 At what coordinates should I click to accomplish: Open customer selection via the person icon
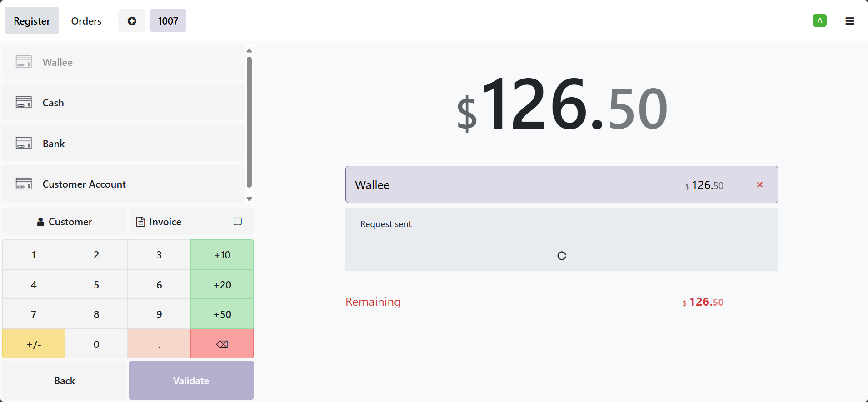[64, 222]
